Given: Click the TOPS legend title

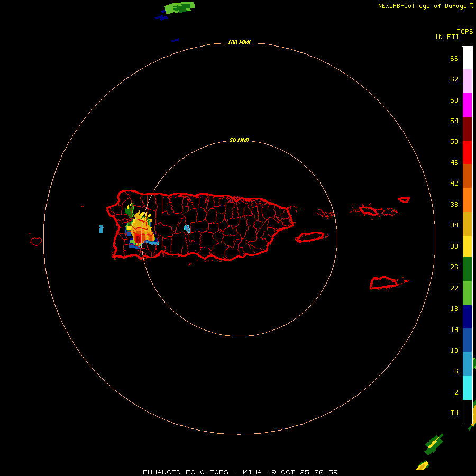Looking at the screenshot, I should (465, 31).
